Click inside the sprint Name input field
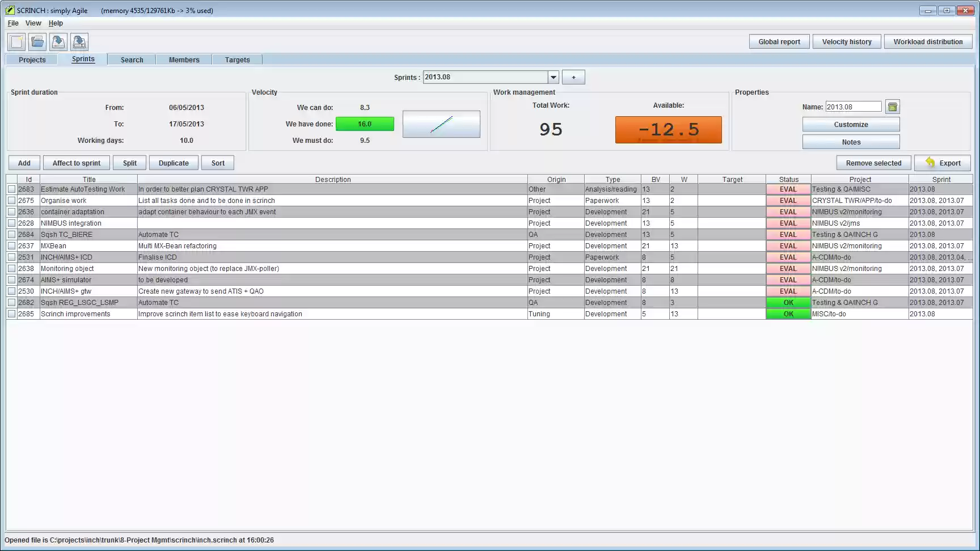Screen dimensions: 980x551 (853, 107)
